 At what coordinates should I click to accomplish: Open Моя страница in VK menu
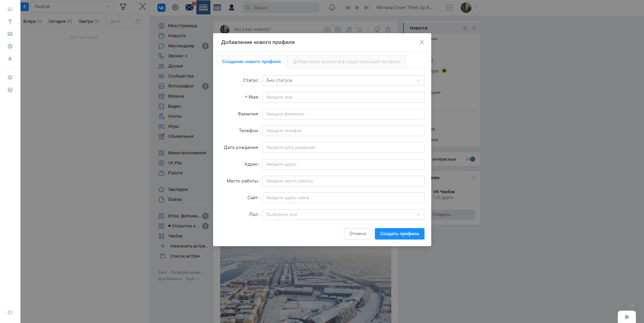pyautogui.click(x=183, y=26)
